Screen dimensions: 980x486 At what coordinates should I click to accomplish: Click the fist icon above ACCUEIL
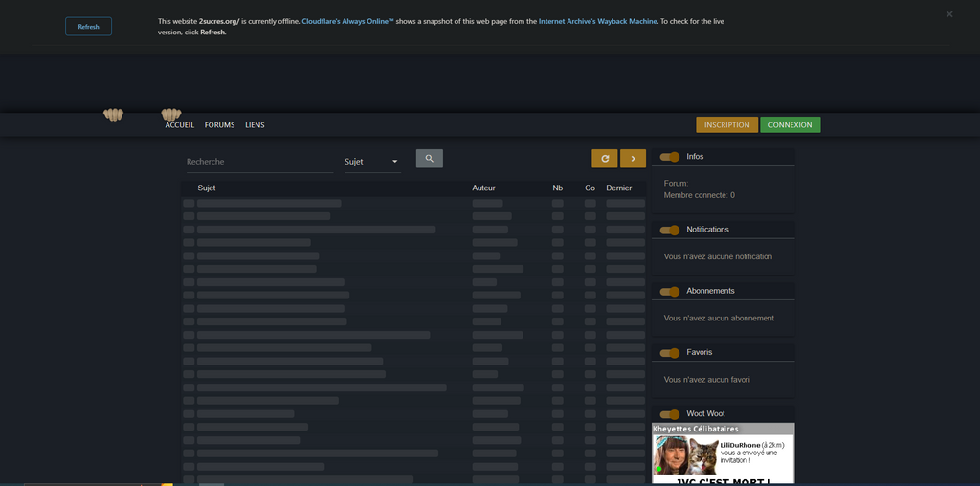171,115
